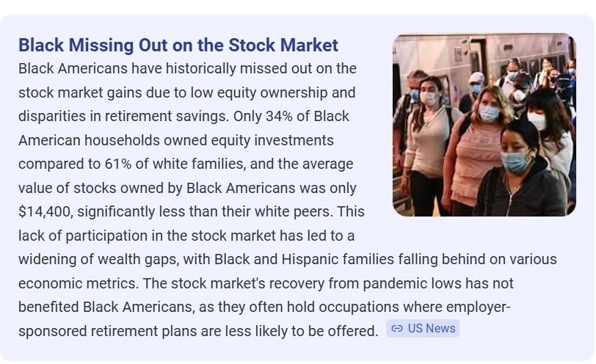Click the chain link icon beside US News
Viewport: 596px width, 364px height.
coord(396,328)
